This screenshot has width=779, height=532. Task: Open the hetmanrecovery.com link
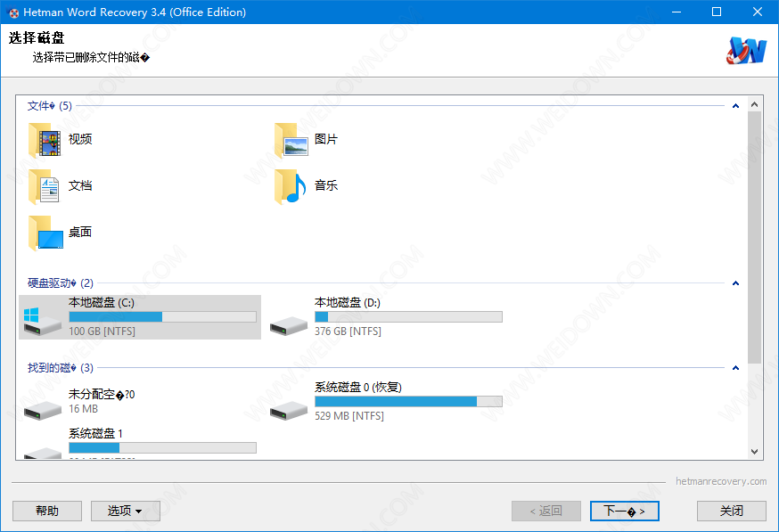point(721,481)
